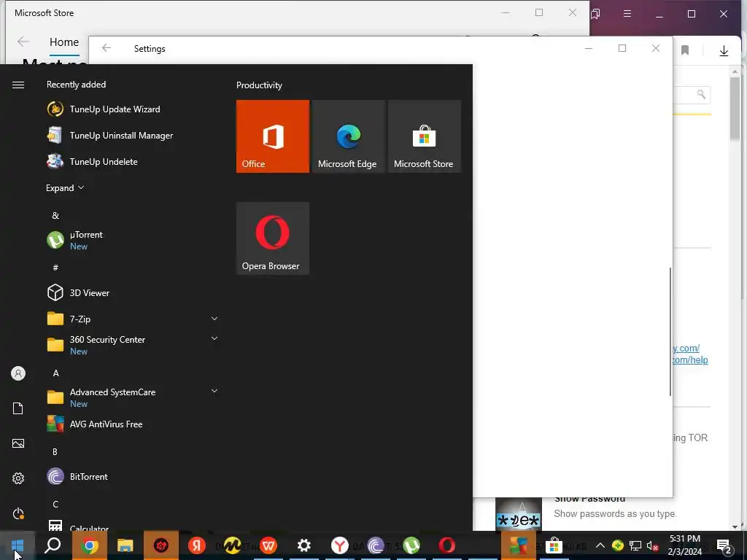The width and height of the screenshot is (747, 560).
Task: Open Yandex red Я icon on taskbar
Action: [196, 545]
